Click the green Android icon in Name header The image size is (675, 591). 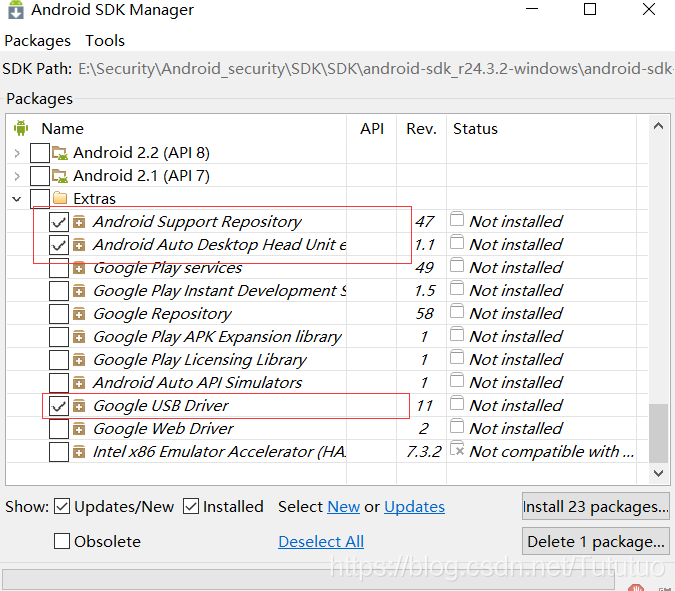pyautogui.click(x=21, y=128)
